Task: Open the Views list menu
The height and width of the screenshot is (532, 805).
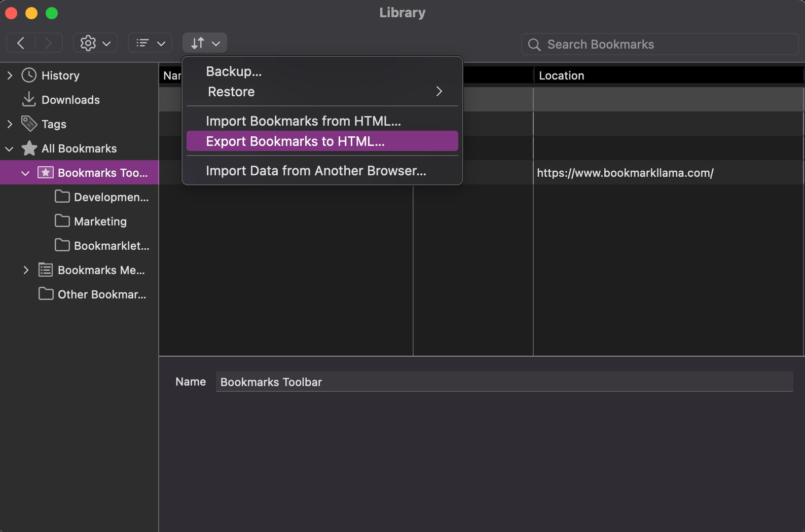Action: coord(150,43)
